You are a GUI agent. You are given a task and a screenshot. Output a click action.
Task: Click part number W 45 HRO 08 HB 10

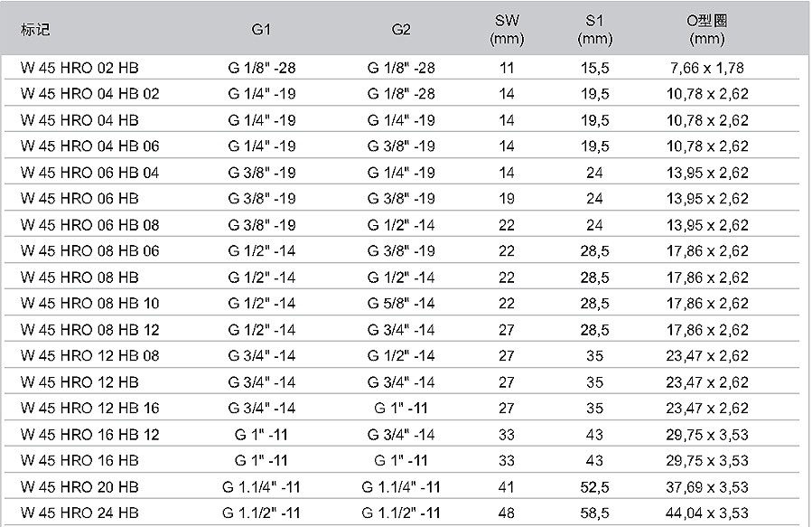(x=89, y=303)
